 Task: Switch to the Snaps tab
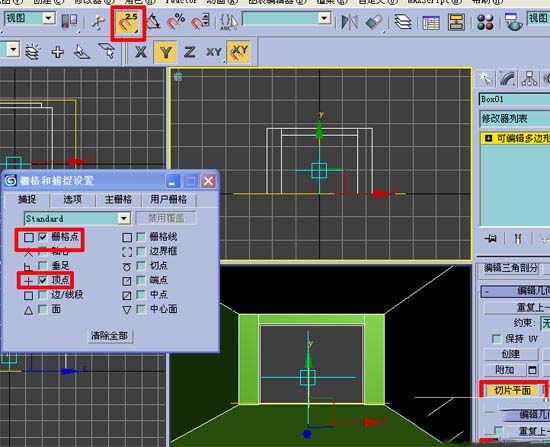27,199
